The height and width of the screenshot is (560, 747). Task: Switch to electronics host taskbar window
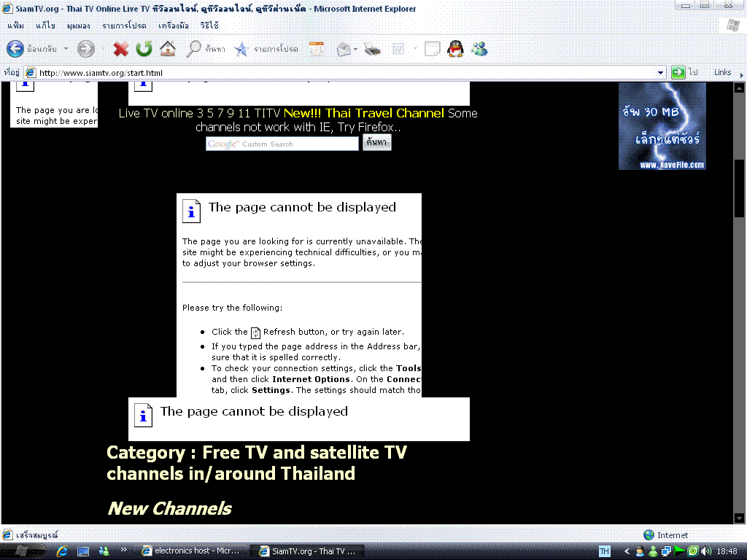(x=192, y=551)
